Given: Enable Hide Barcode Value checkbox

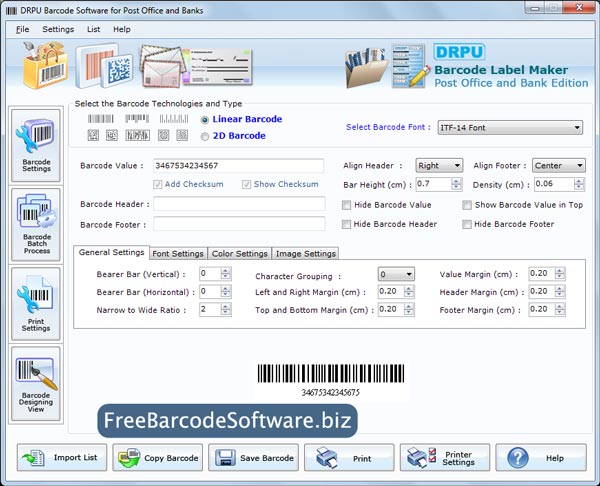Looking at the screenshot, I should coord(346,205).
